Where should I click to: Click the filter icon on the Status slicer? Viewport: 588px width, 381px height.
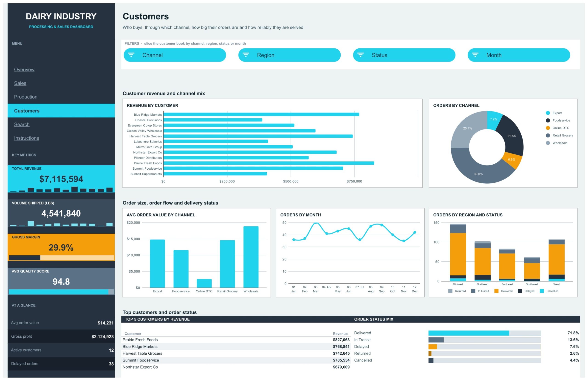[360, 55]
